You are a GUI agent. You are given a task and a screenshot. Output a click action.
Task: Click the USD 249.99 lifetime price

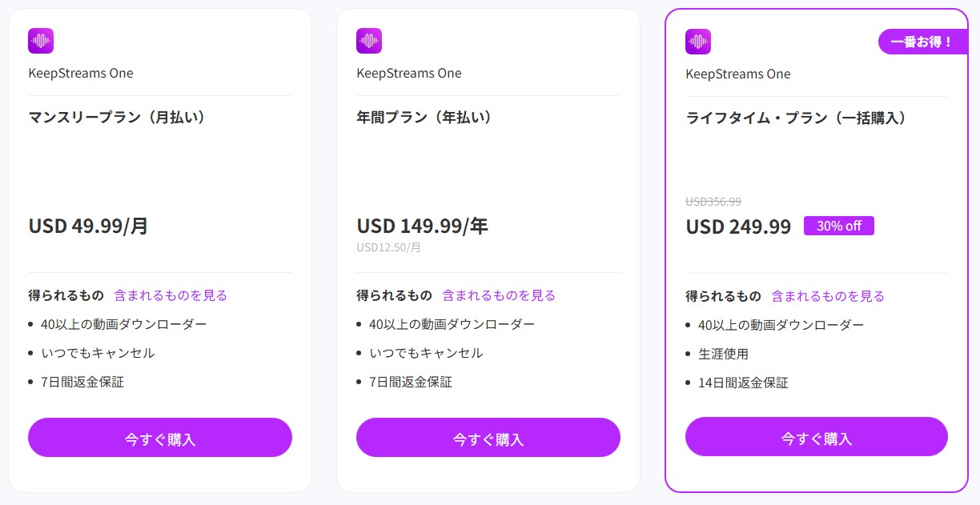[738, 227]
